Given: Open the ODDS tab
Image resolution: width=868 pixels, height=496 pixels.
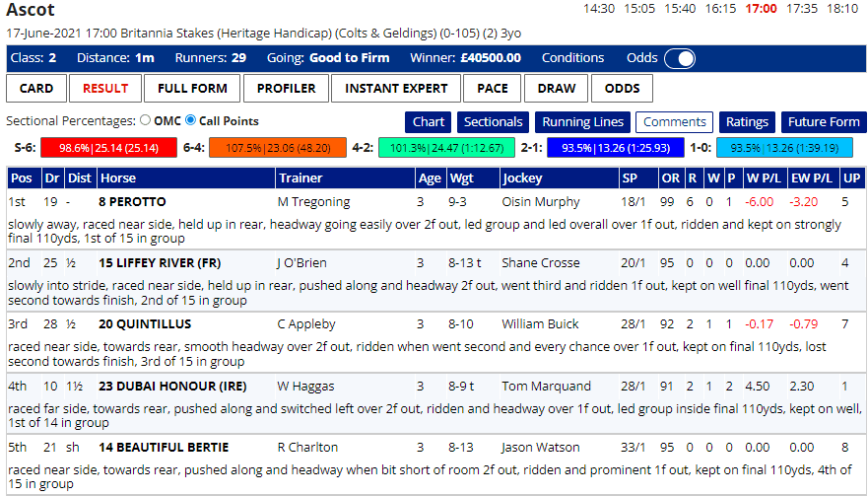Looking at the screenshot, I should point(623,89).
